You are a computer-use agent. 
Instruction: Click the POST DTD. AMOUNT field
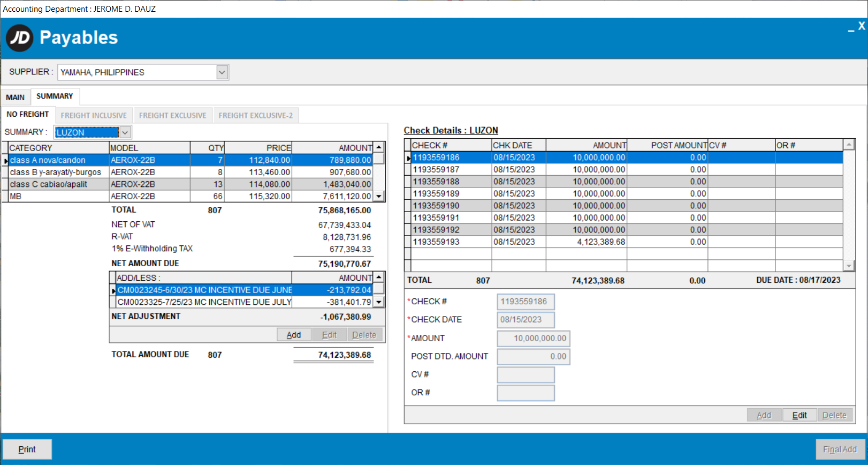click(x=534, y=357)
